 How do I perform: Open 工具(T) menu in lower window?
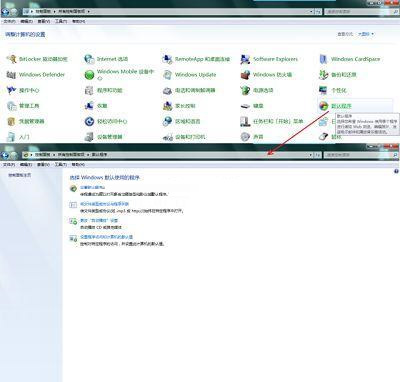(61, 165)
